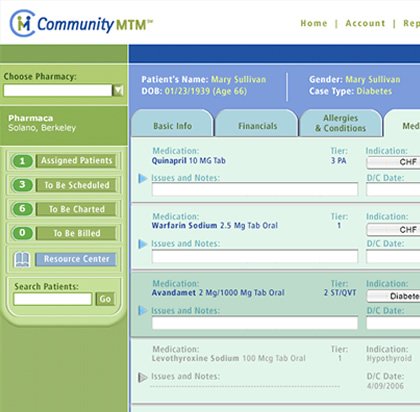Open the Quinapril Indication CHF dropdown

tap(393, 162)
